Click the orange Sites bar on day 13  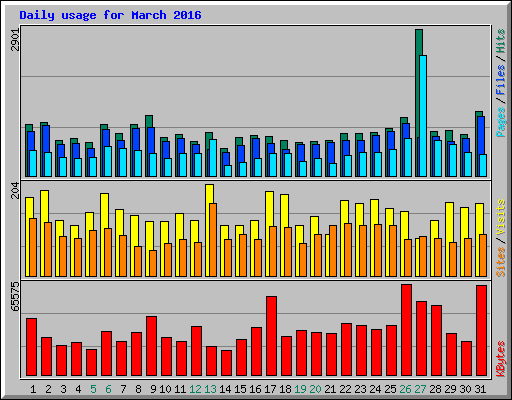[x=213, y=240]
